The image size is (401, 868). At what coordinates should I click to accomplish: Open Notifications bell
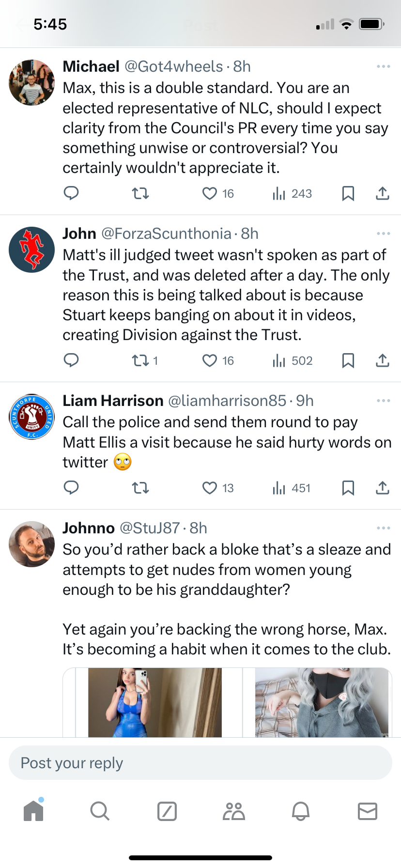coord(301,811)
